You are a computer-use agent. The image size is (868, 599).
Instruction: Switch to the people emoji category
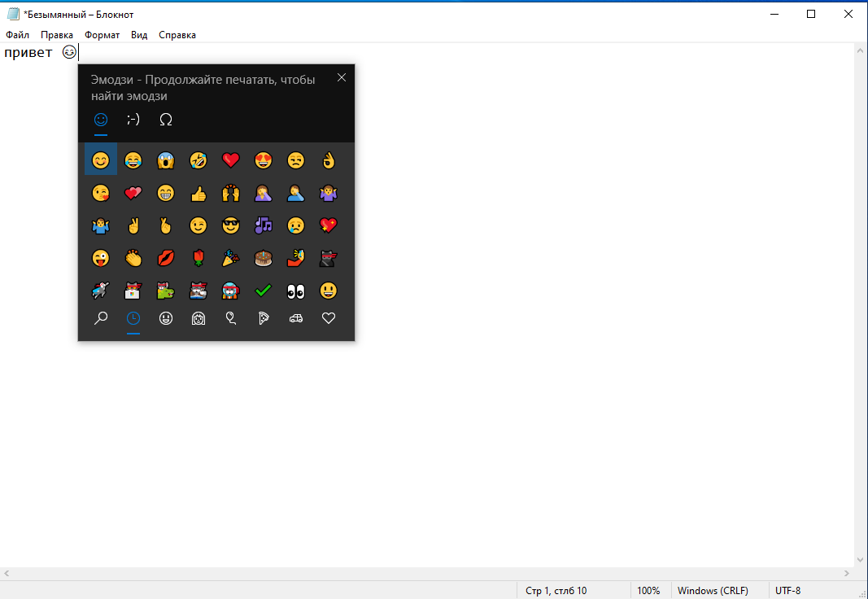[x=198, y=318]
